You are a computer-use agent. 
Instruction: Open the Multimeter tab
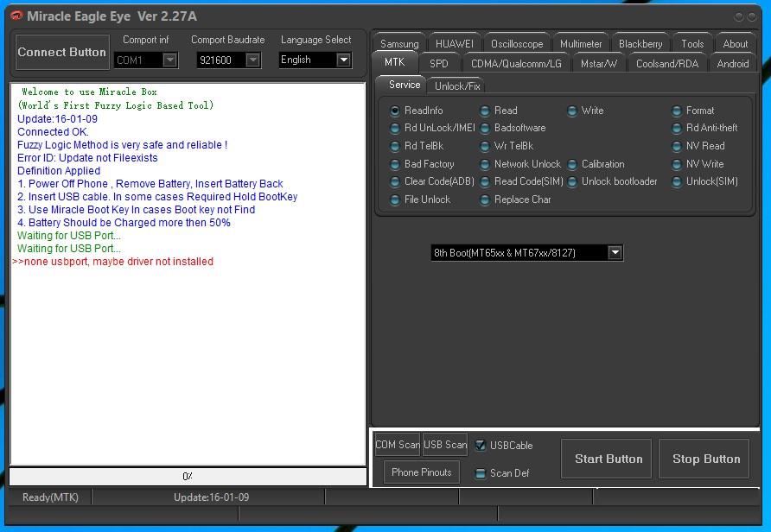(x=581, y=44)
